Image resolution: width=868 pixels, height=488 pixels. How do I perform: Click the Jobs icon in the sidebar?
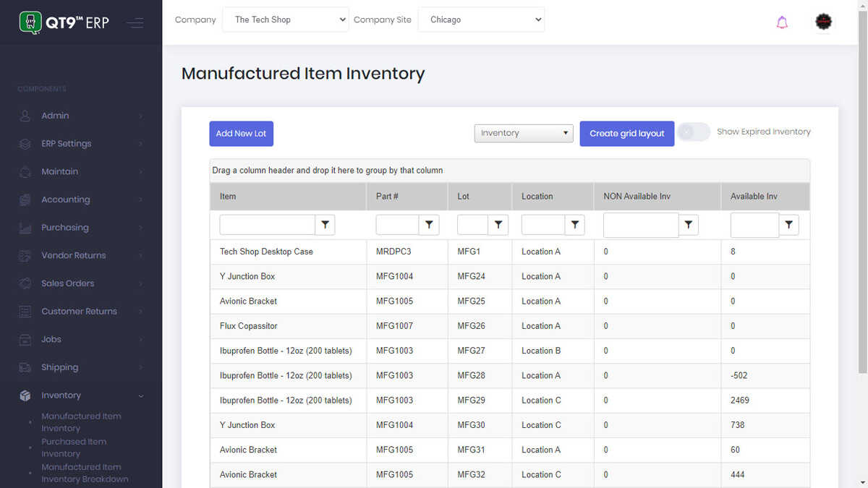pyautogui.click(x=25, y=339)
